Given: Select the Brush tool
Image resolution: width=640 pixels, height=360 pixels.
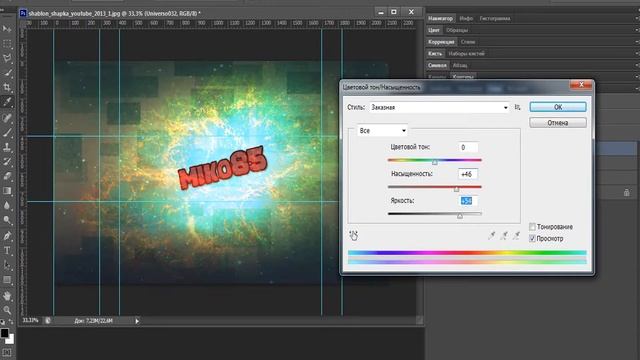Looking at the screenshot, I should tap(7, 133).
